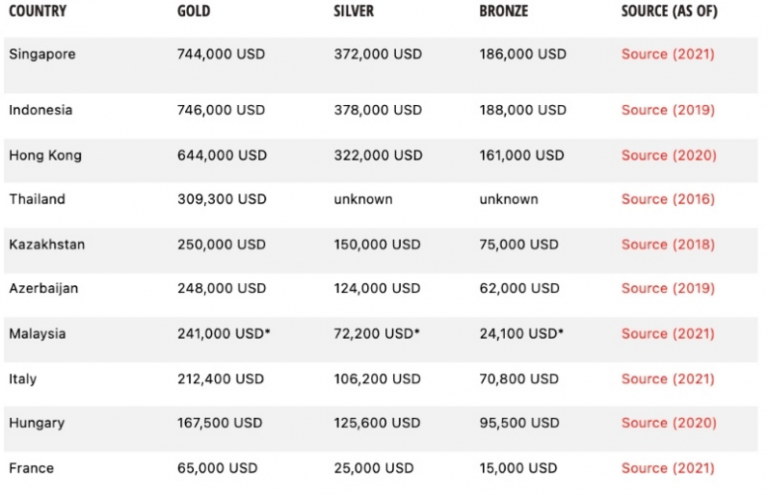Click Malaysia's gold amount 241,000 USD*
The image size is (768, 495).
(x=223, y=334)
